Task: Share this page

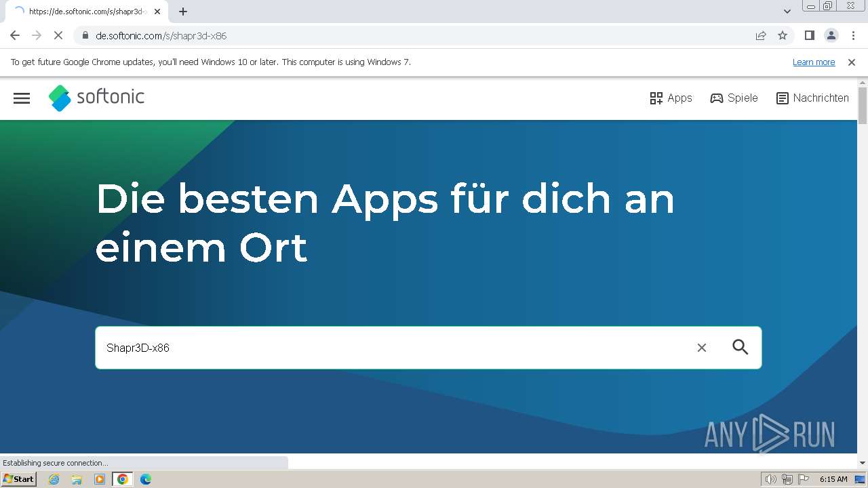Action: tap(761, 35)
